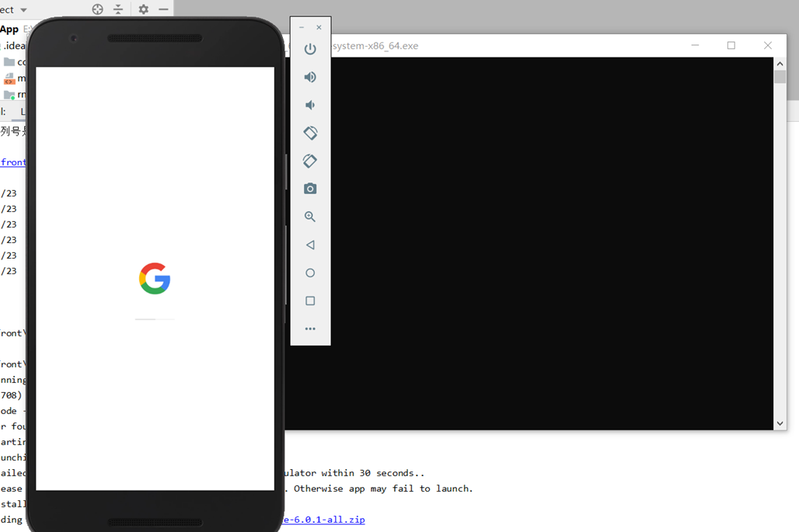Take emulator screenshot with camera icon
Screen dimensions: 799x532
point(310,189)
